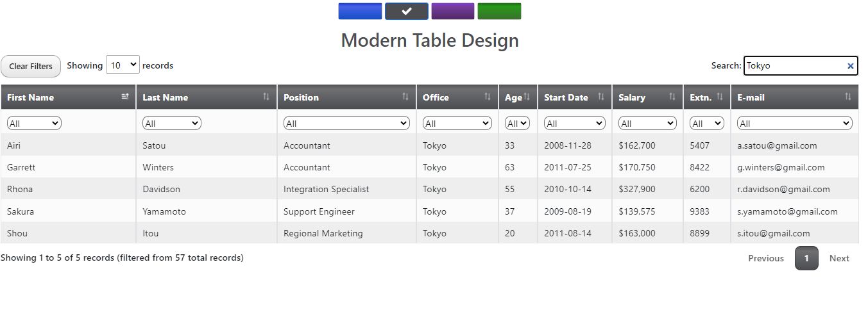
Task: Expand the Office column filter dropdown
Action: point(457,124)
